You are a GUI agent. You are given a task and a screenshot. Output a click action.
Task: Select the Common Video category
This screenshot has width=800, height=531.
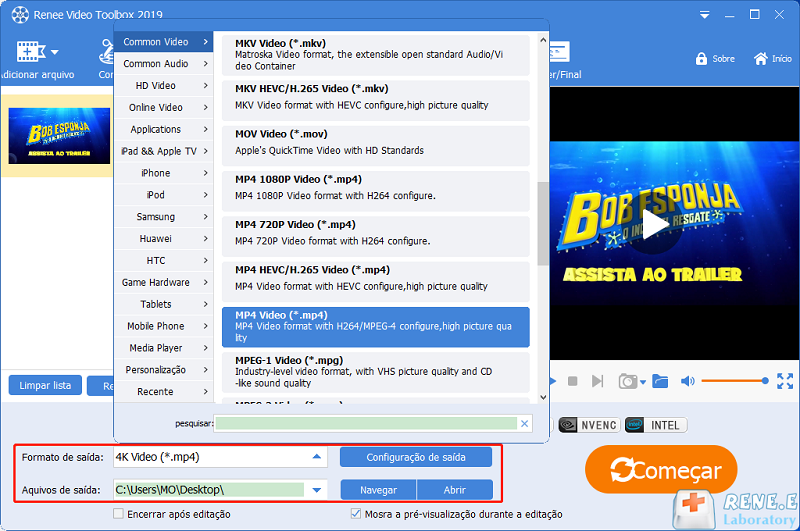164,42
